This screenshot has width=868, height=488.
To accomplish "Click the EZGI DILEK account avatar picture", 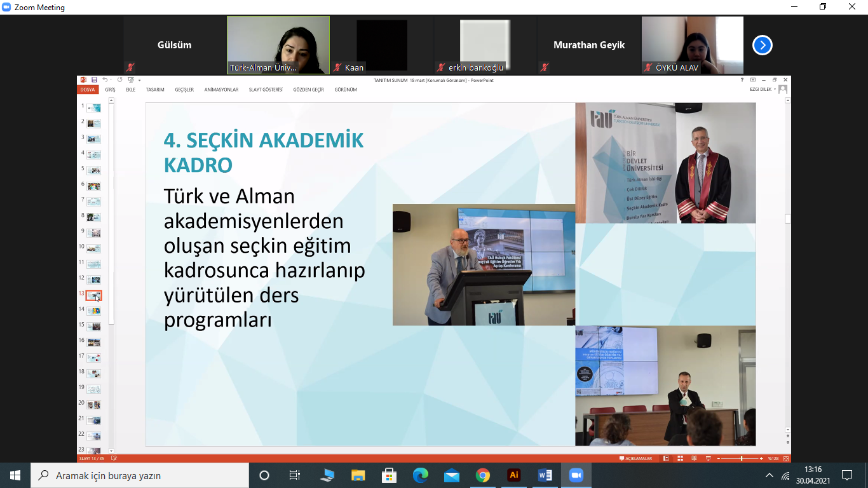I will (x=783, y=90).
